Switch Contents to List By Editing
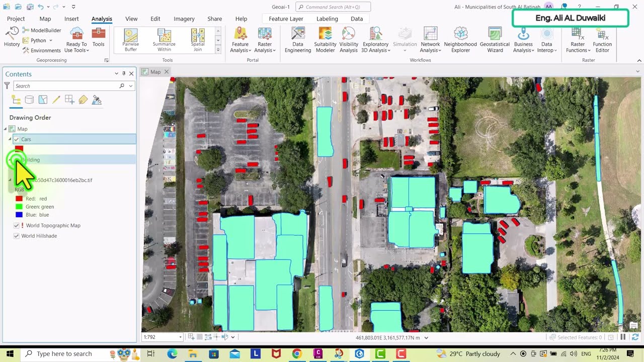Screen dimensions: 644x362 (56, 100)
